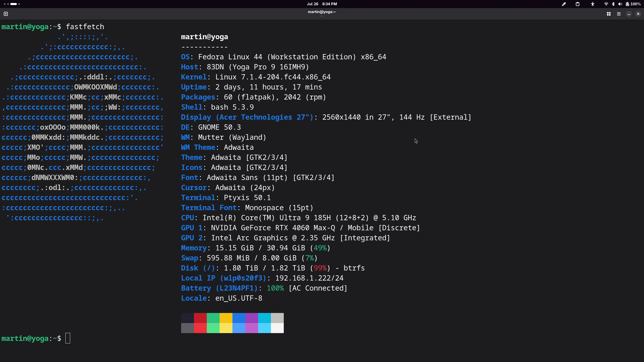The image size is (644, 362).
Task: Click the battery 100% indicator
Action: pyautogui.click(x=633, y=4)
